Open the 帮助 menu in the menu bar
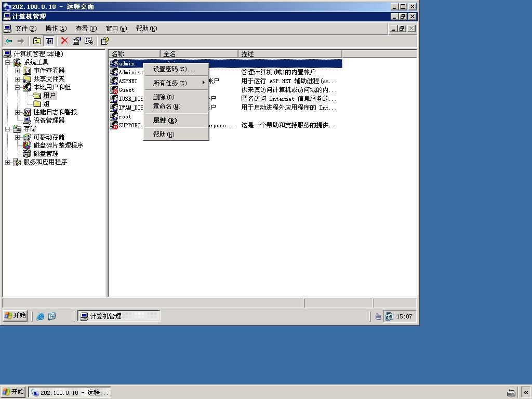The width and height of the screenshot is (532, 399). pyautogui.click(x=146, y=29)
